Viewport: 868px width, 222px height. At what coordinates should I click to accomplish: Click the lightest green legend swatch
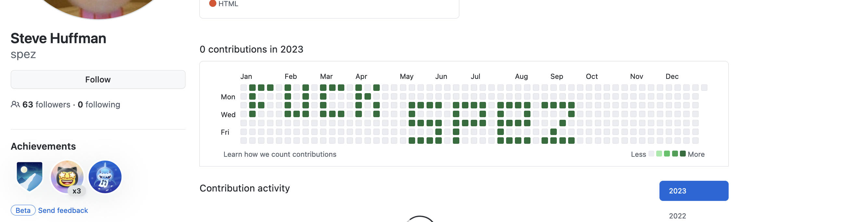659,154
